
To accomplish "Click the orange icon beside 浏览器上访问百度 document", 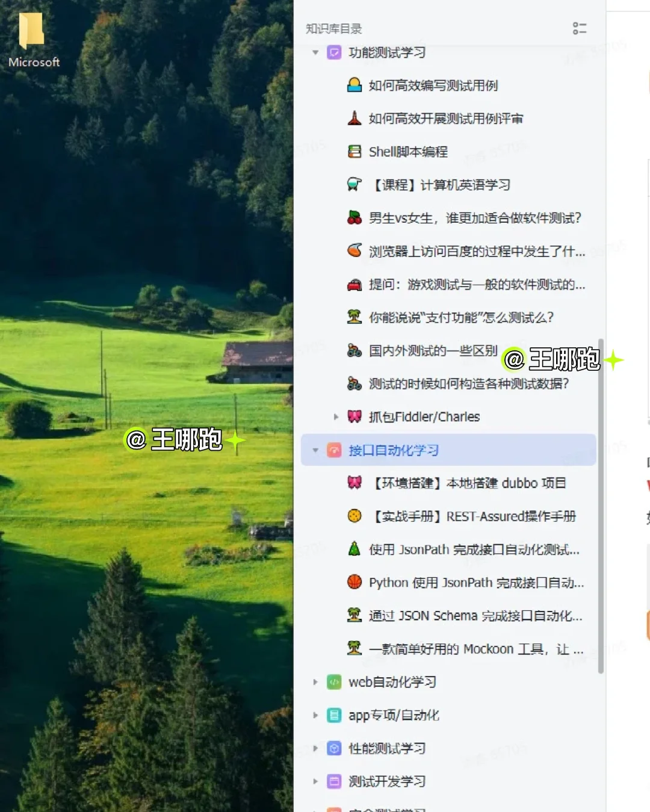I will click(356, 251).
